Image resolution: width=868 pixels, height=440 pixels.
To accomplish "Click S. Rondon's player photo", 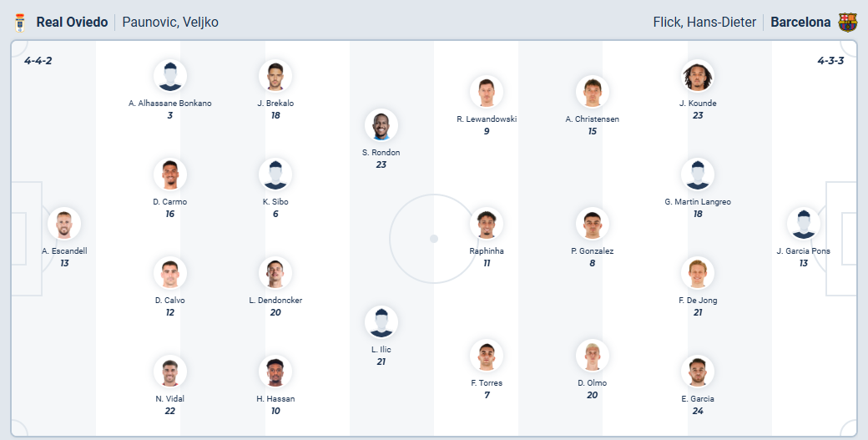I will point(381,125).
